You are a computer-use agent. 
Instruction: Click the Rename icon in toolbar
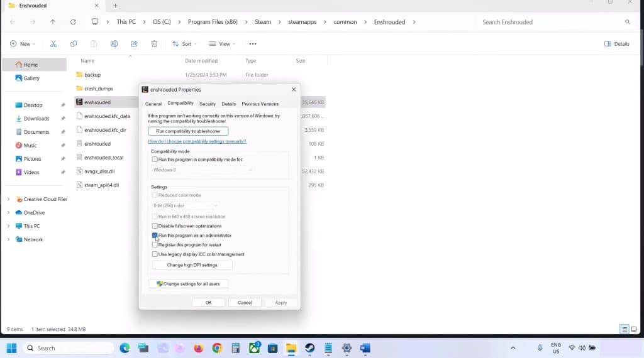tap(114, 44)
